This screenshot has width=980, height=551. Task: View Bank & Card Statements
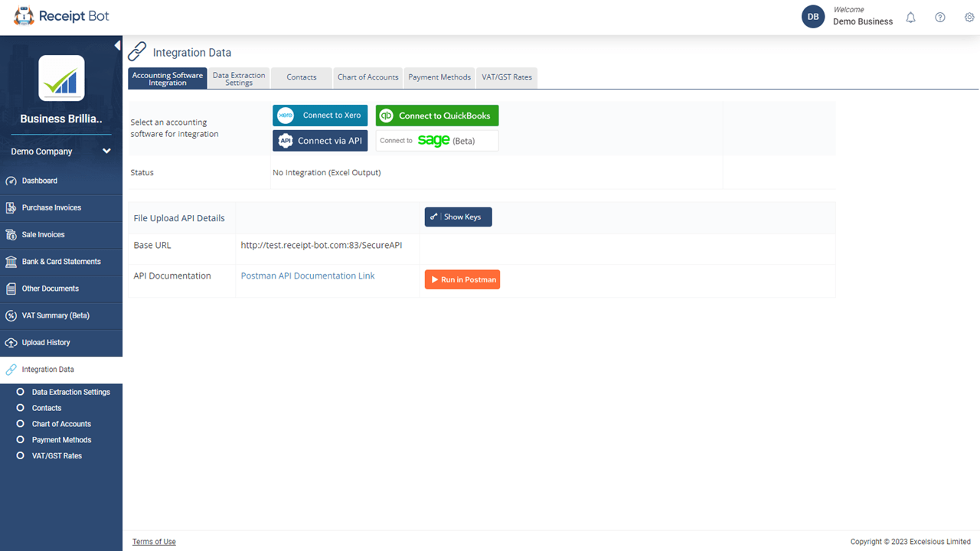[x=61, y=261]
